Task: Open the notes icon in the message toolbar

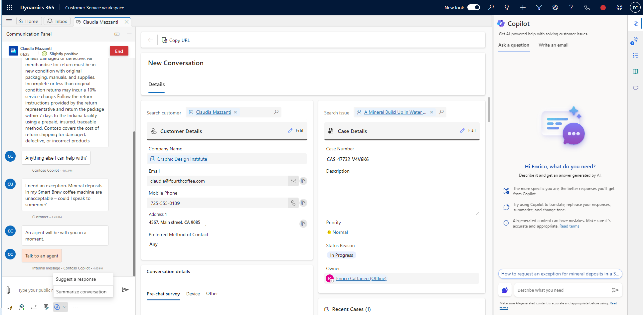Action: [46, 307]
